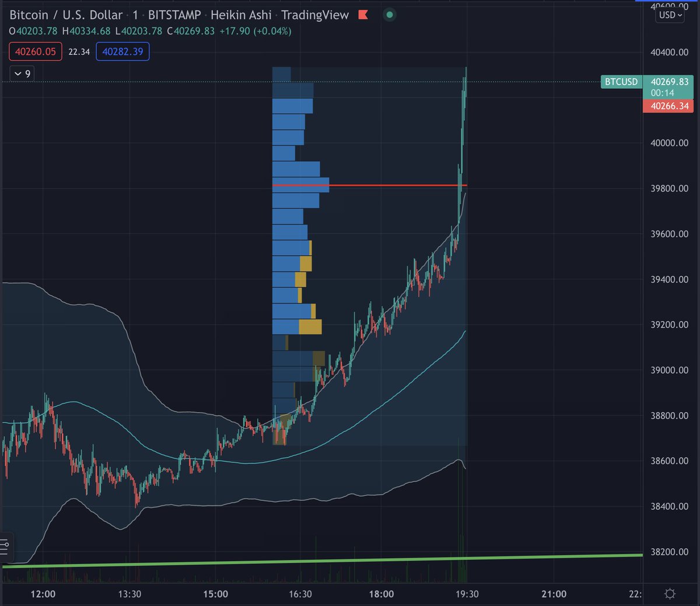700x606 pixels.
Task: Click the 1 minute interval label
Action: click(135, 15)
